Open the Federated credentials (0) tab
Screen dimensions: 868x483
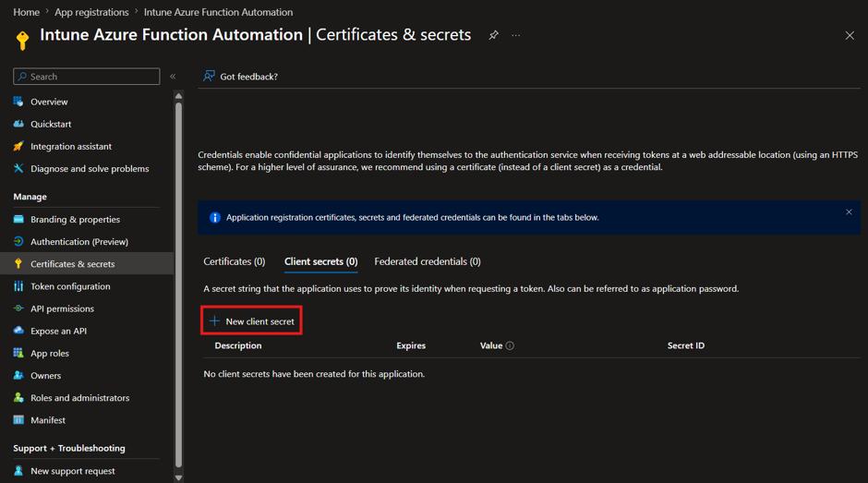click(428, 261)
